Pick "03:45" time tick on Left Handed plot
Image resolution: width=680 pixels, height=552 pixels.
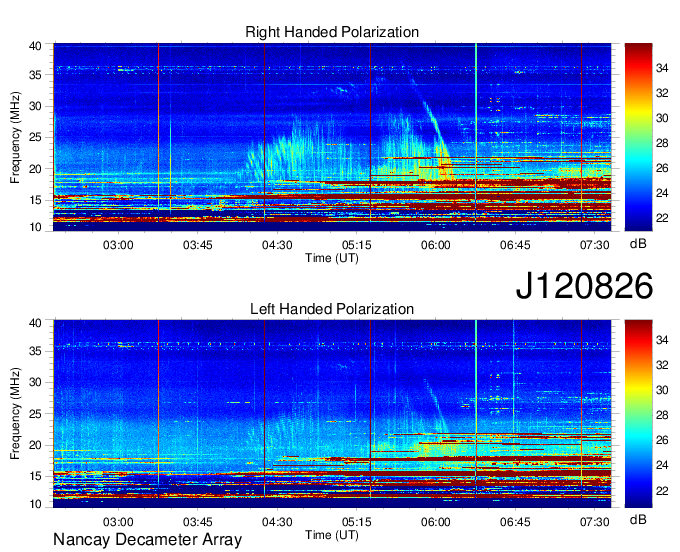[198, 522]
